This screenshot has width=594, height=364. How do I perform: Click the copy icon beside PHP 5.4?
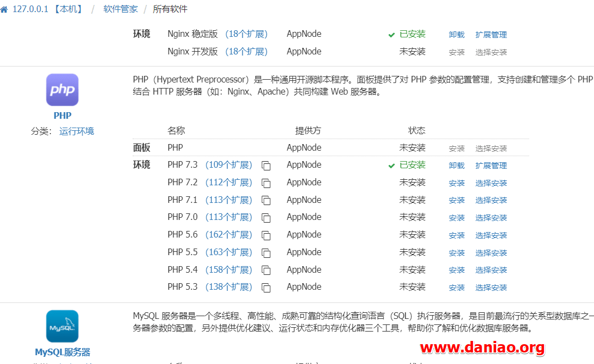(266, 270)
